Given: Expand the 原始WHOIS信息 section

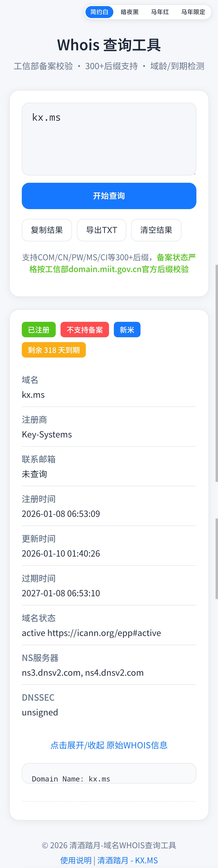Looking at the screenshot, I should click(109, 745).
